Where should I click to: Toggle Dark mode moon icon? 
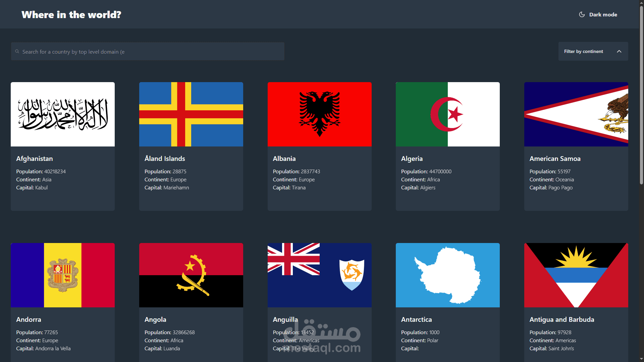pyautogui.click(x=582, y=14)
